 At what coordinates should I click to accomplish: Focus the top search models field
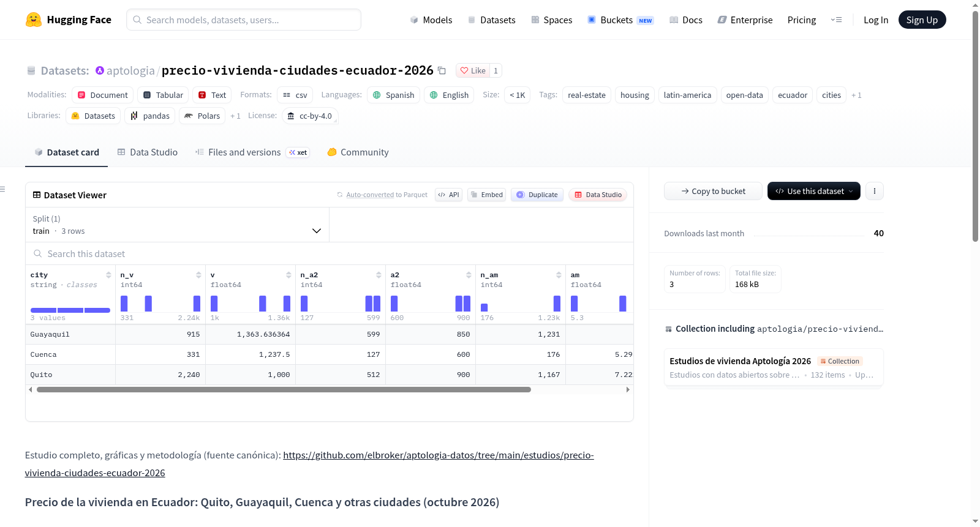click(244, 20)
